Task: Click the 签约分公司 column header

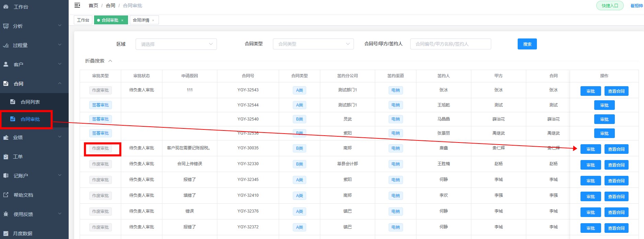Action: click(x=347, y=76)
